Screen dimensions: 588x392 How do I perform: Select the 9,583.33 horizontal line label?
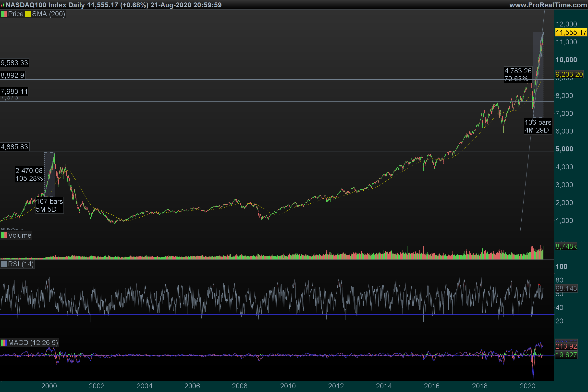pos(14,63)
